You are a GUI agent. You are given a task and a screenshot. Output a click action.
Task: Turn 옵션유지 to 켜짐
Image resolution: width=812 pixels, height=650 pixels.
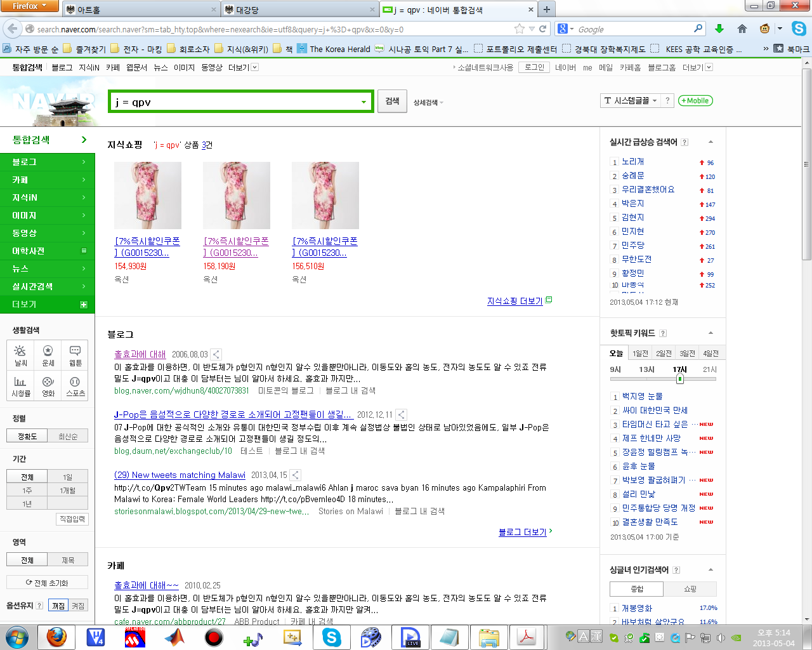(x=78, y=606)
